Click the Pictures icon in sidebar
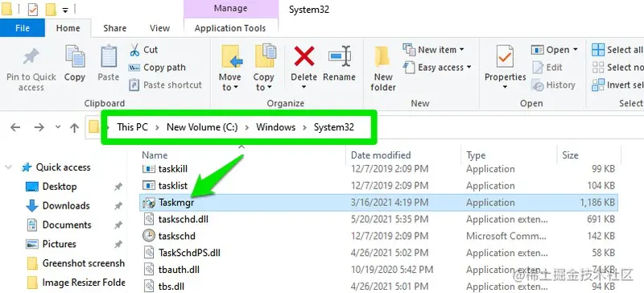Viewport: 644px width, 293px height. [32, 244]
